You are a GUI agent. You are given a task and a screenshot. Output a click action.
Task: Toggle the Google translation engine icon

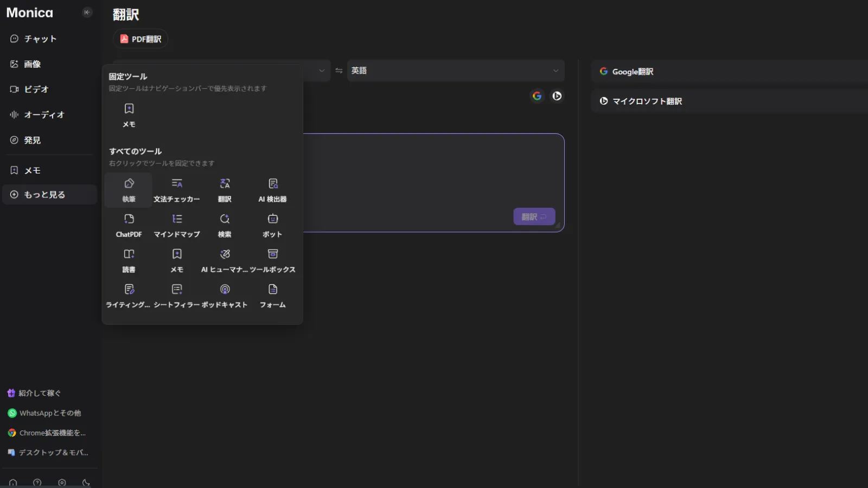[537, 96]
